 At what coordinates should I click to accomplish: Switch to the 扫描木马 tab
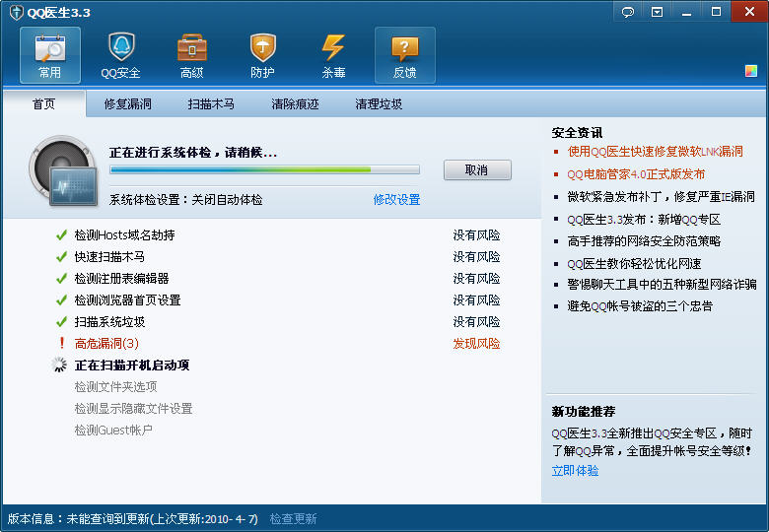[211, 103]
